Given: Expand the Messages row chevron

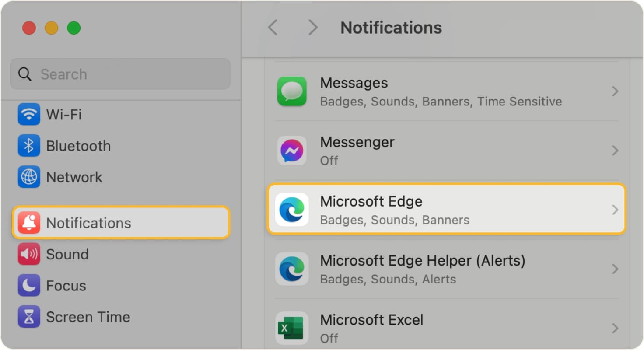Looking at the screenshot, I should click(x=615, y=91).
